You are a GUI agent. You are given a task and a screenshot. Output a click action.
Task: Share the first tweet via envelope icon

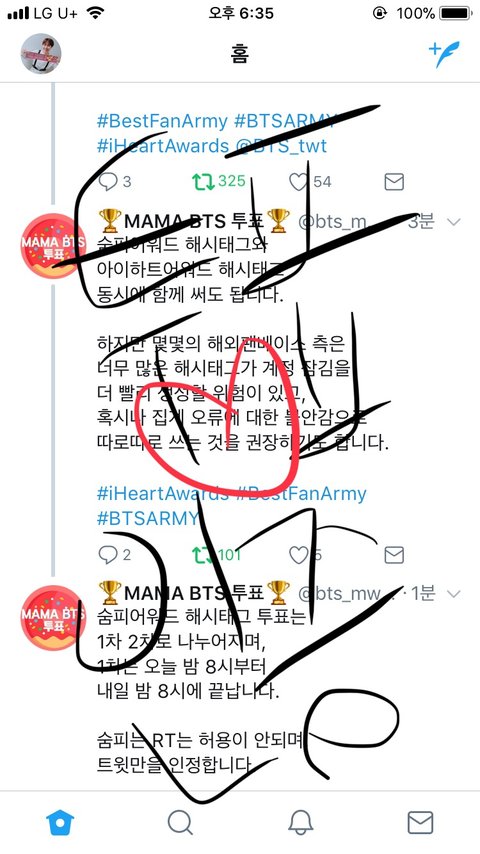pyautogui.click(x=394, y=182)
